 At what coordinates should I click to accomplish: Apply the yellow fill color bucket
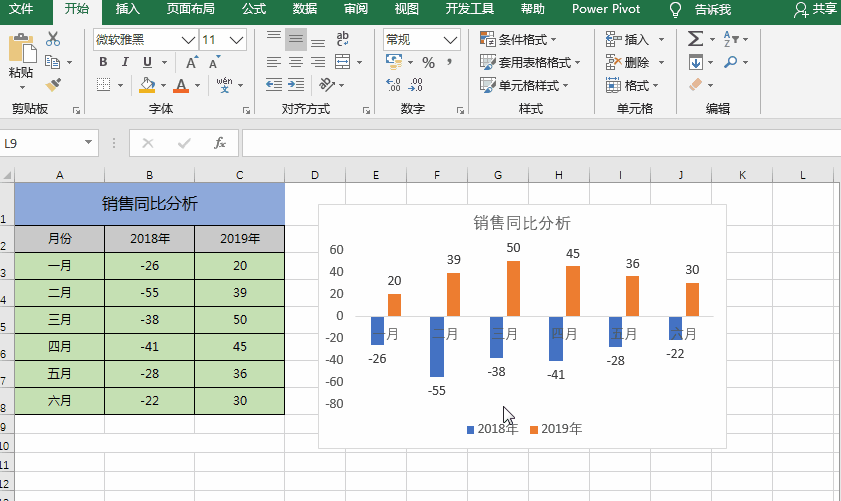(147, 85)
